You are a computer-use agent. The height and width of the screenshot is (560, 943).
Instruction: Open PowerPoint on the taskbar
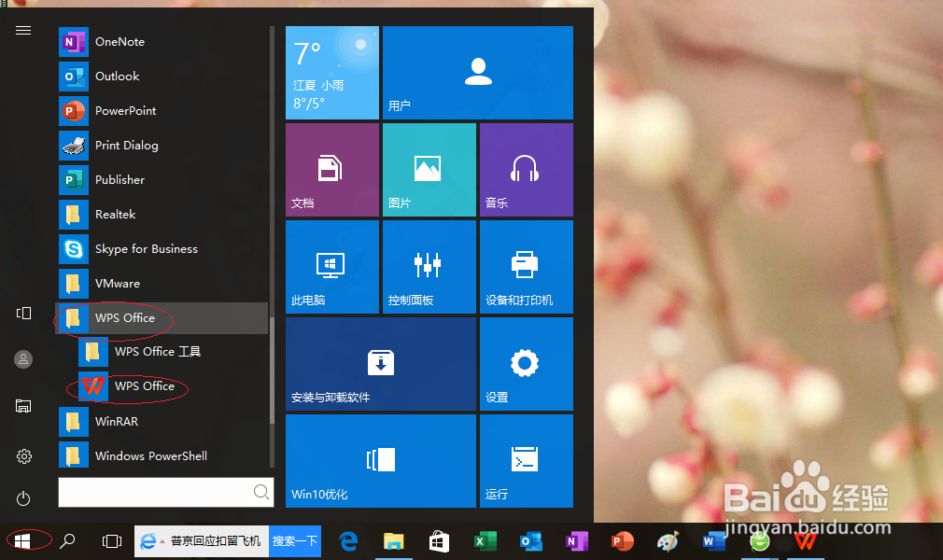[622, 541]
